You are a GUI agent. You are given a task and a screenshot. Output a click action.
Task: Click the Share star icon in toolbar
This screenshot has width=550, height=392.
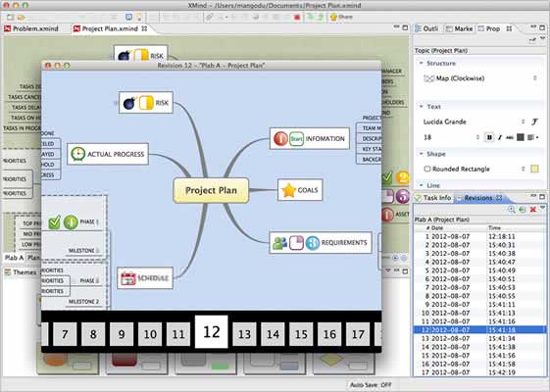pyautogui.click(x=333, y=17)
